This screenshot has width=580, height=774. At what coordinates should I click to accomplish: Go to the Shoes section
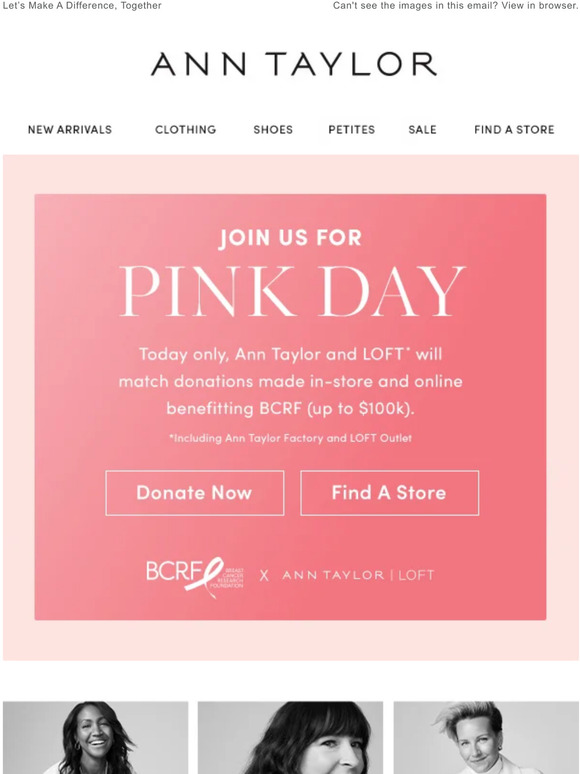pyautogui.click(x=273, y=129)
